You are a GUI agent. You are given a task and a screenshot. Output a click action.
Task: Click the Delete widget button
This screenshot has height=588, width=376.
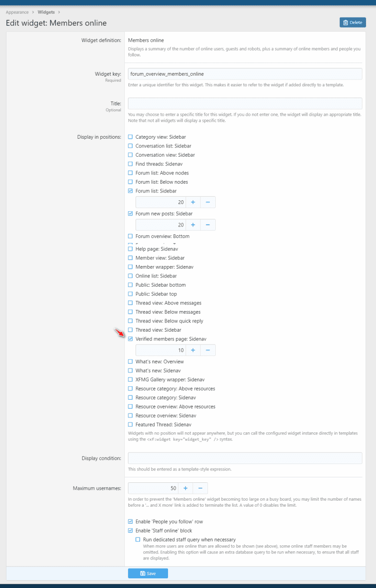[353, 22]
